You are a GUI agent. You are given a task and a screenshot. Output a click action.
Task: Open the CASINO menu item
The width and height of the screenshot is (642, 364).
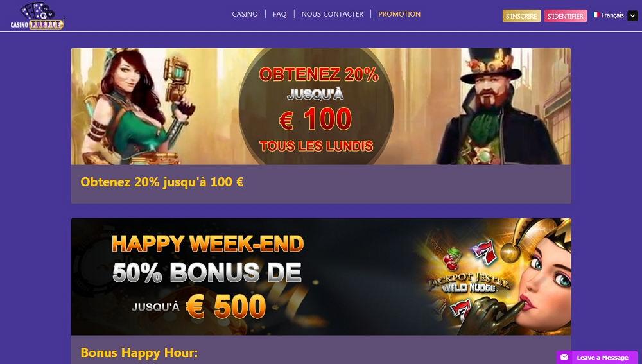point(245,14)
